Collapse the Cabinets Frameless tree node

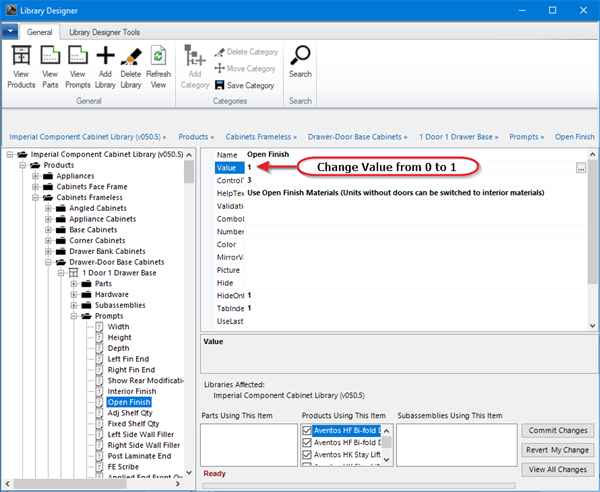click(36, 198)
